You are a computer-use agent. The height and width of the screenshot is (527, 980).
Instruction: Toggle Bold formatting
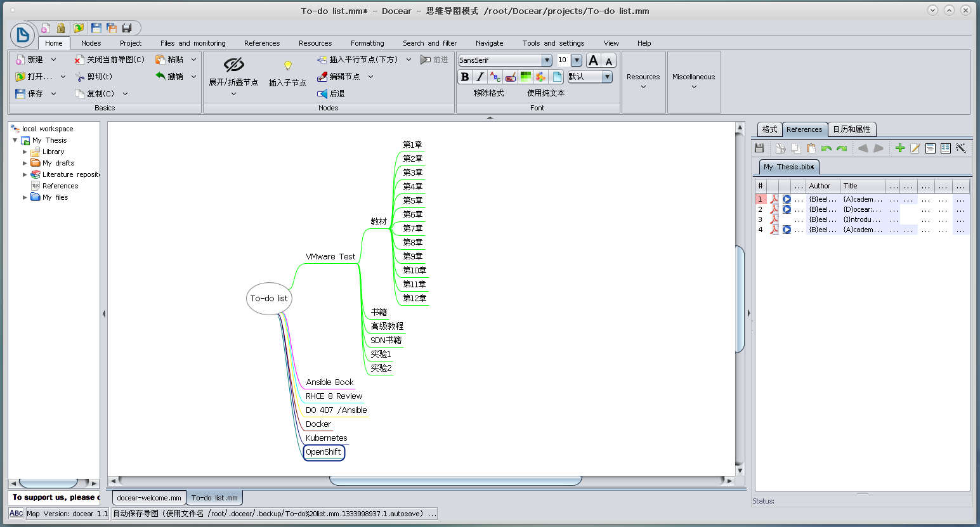(x=465, y=77)
